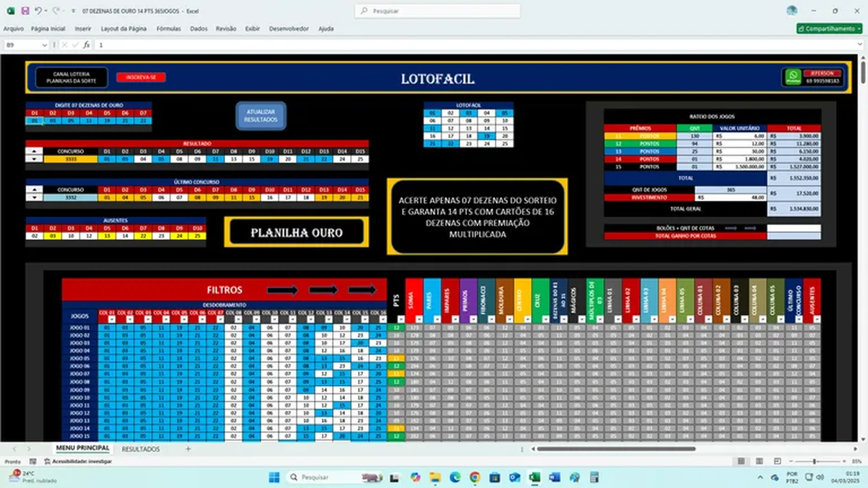The height and width of the screenshot is (488, 868).
Task: Switch to Page Layout view icon
Action: pyautogui.click(x=759, y=461)
